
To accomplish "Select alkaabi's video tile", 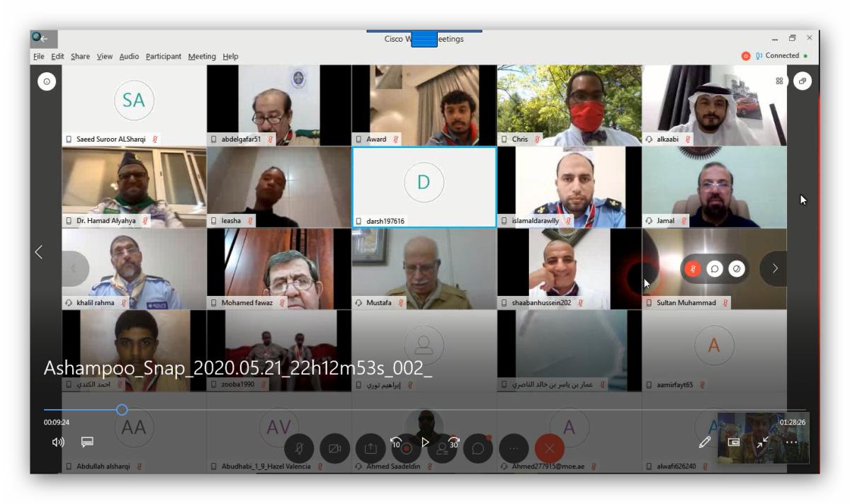I will coord(715,105).
